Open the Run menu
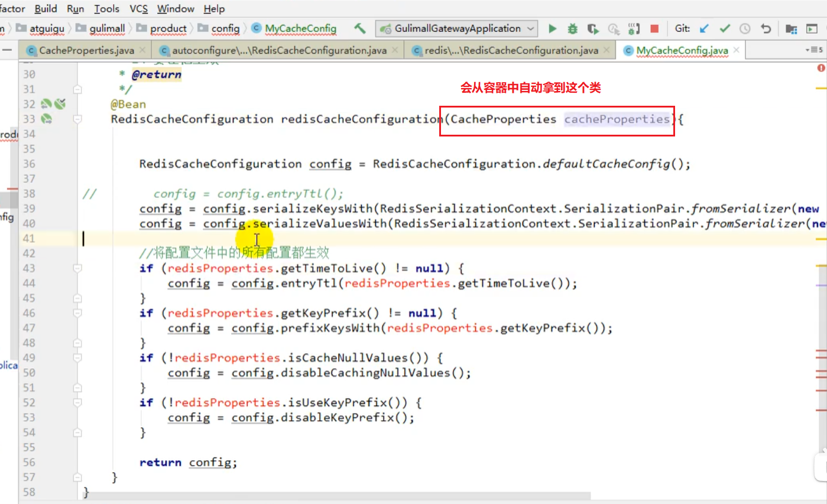 75,8
